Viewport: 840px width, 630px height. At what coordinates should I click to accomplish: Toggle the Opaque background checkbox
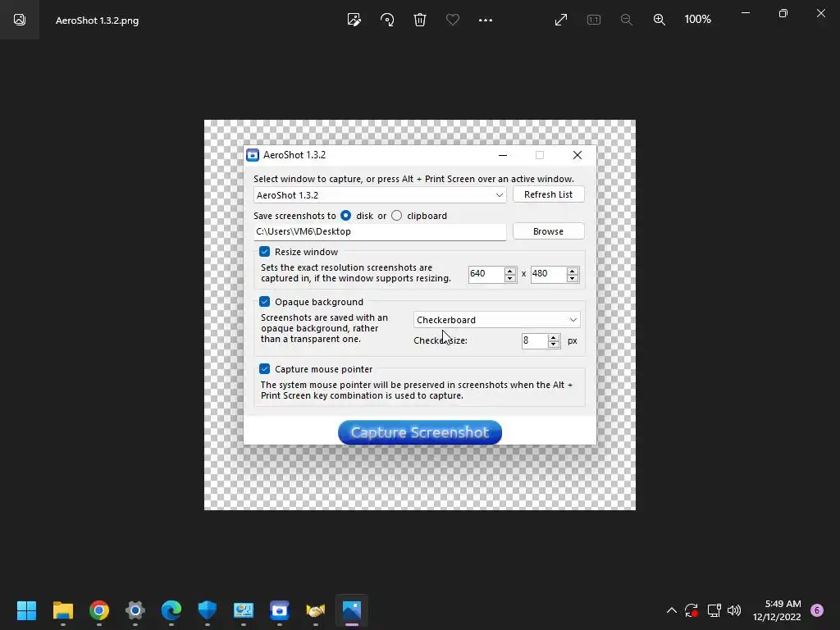point(265,302)
